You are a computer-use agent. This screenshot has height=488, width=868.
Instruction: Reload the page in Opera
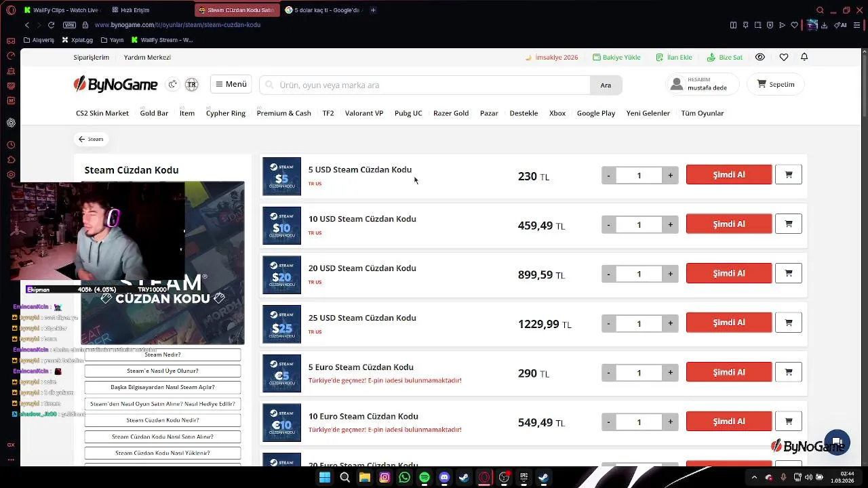51,25
